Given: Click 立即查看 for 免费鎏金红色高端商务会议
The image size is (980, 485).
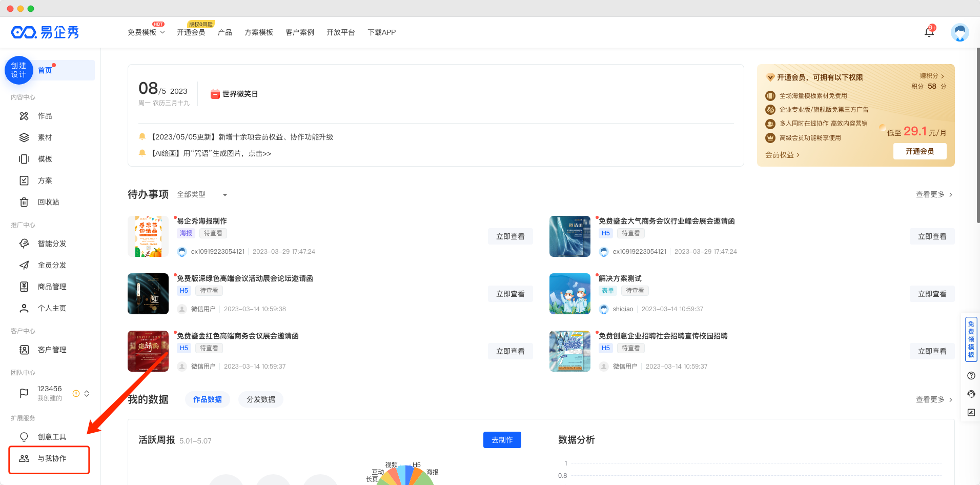Looking at the screenshot, I should tap(511, 351).
